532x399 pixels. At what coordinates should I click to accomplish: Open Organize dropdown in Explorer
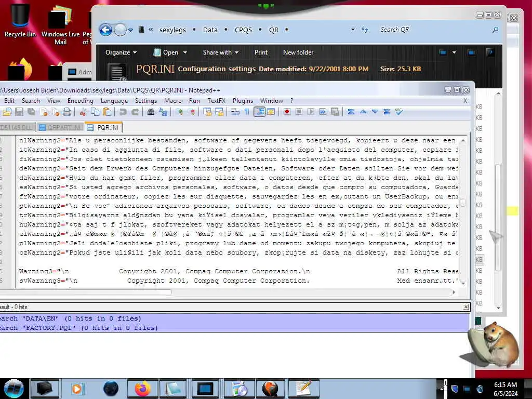(x=121, y=52)
